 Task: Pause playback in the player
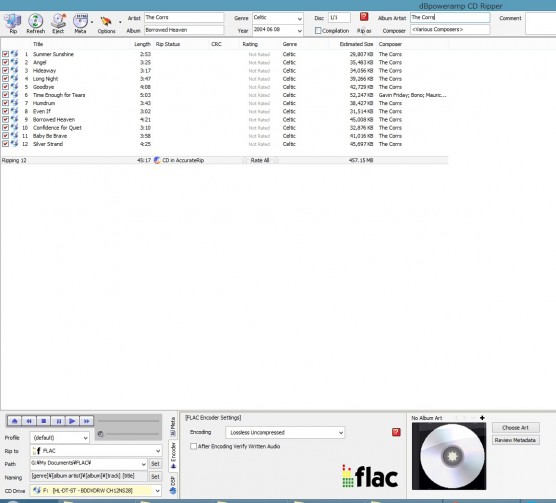tap(58, 421)
